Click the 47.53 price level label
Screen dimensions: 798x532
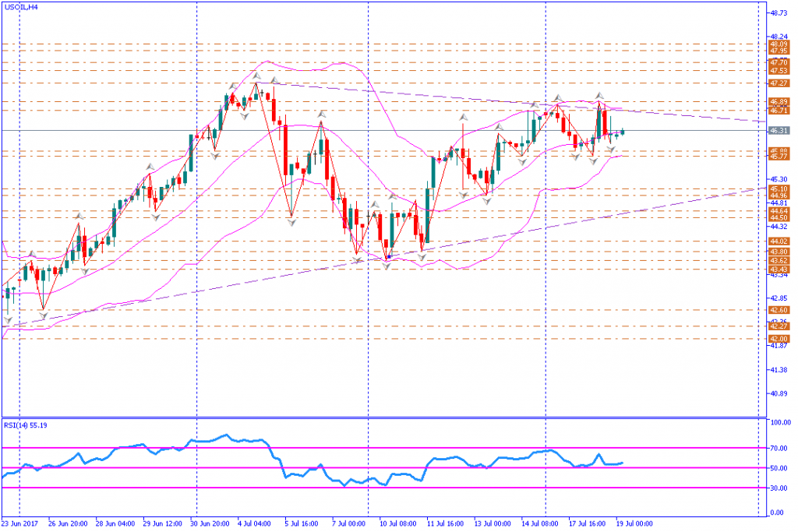click(779, 71)
